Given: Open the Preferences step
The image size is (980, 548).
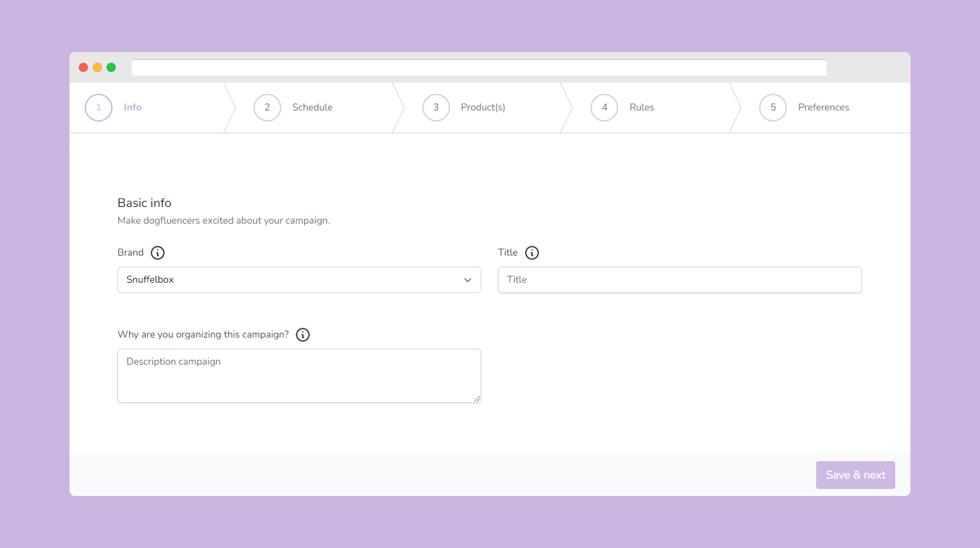Looking at the screenshot, I should coord(824,108).
